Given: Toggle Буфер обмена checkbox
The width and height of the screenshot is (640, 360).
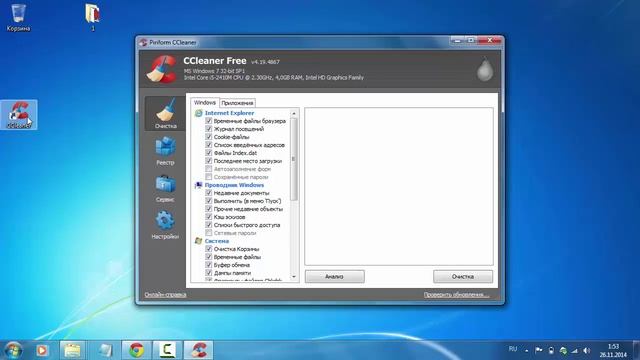Looking at the screenshot, I should pos(209,265).
